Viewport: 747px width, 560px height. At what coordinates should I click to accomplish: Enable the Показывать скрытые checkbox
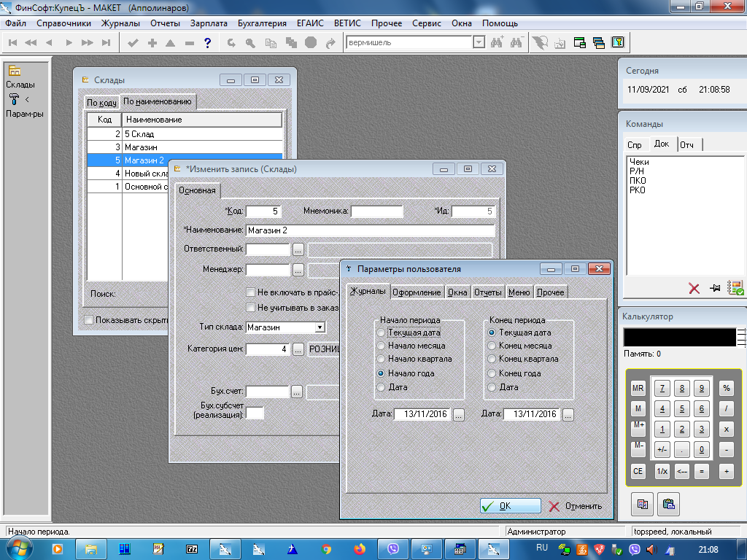[x=89, y=320]
